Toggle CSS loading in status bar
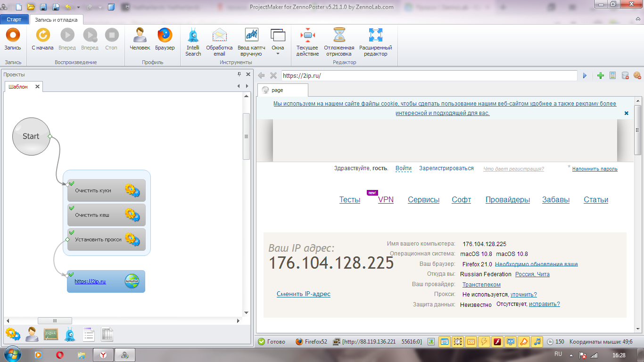 click(x=471, y=342)
